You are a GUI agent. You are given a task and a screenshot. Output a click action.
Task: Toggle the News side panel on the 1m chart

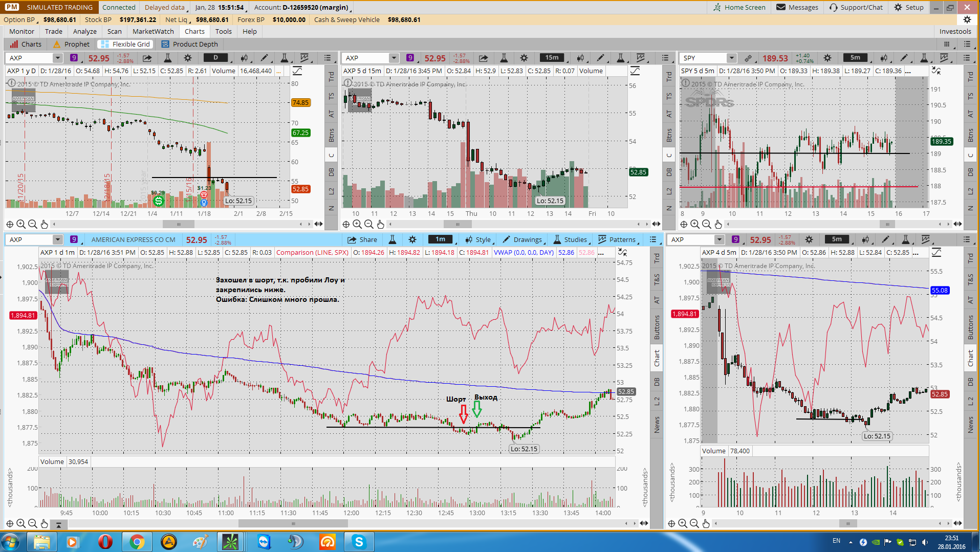pyautogui.click(x=657, y=425)
